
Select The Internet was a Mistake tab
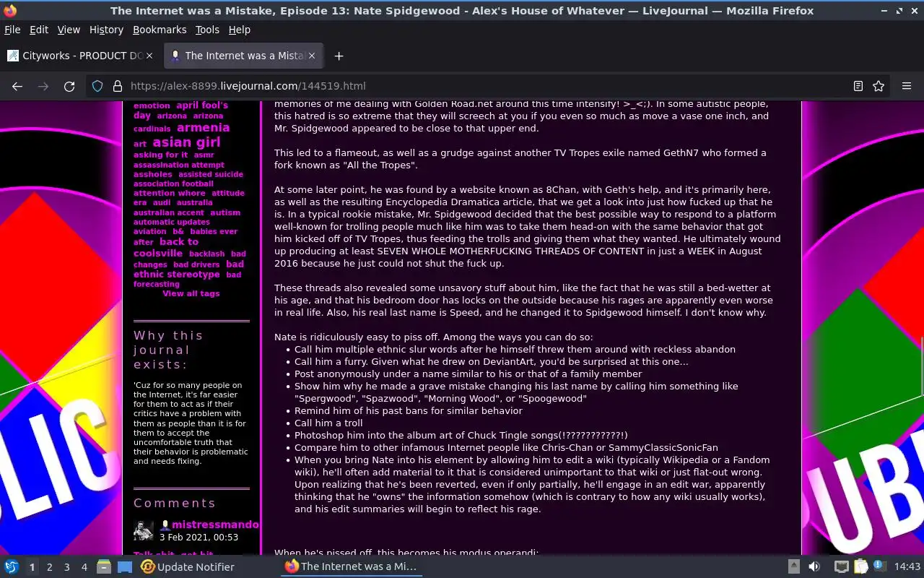pos(244,56)
